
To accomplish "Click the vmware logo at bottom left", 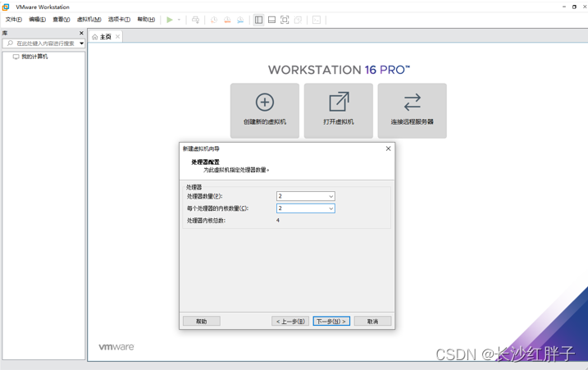I will point(116,347).
